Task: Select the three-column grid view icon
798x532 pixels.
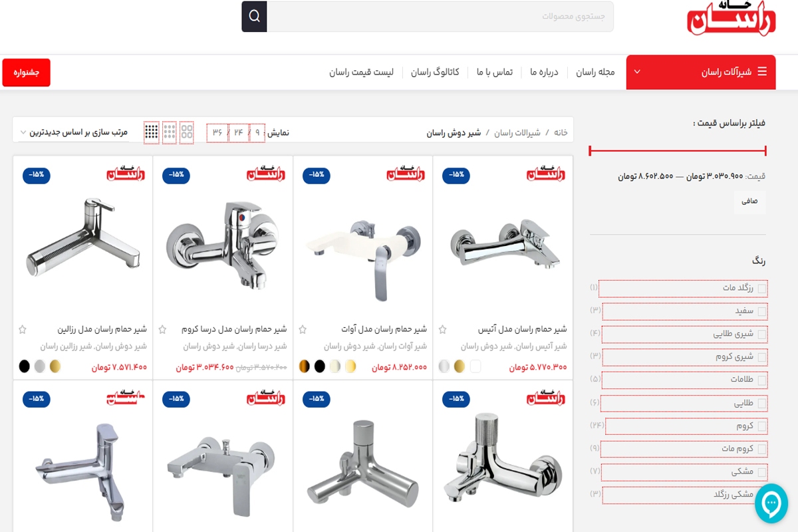Action: coord(170,132)
